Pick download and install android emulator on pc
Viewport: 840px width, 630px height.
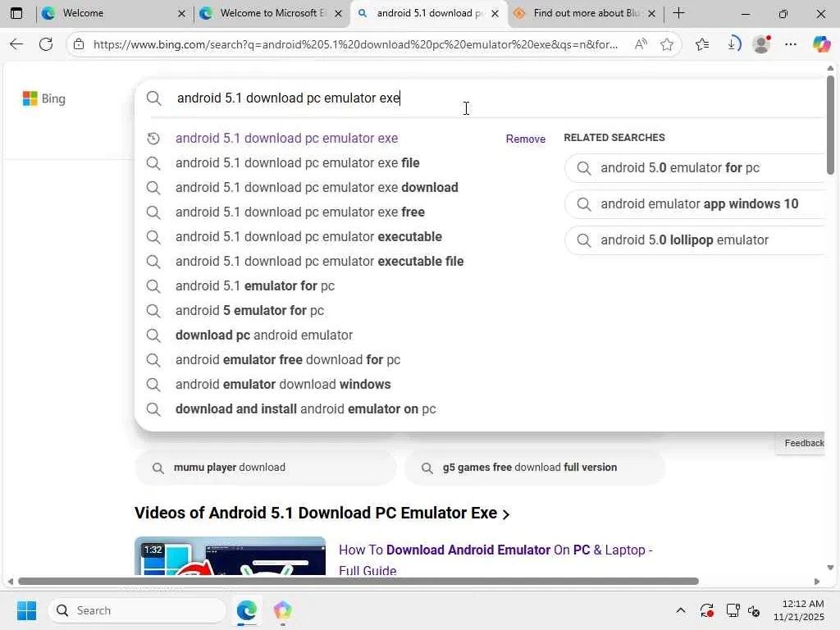(x=305, y=409)
